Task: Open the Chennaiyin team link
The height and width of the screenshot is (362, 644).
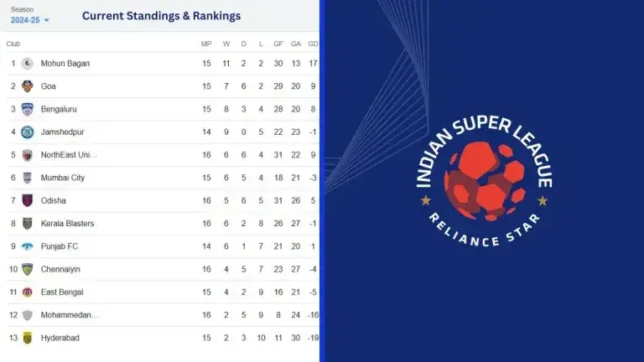Action: click(60, 269)
